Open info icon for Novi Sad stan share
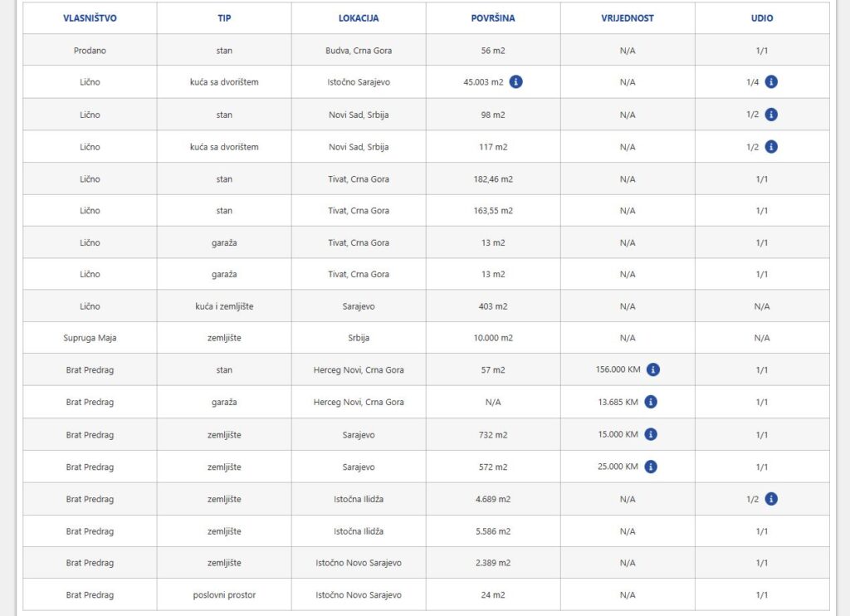Viewport: 850px width, 616px height. click(x=771, y=115)
